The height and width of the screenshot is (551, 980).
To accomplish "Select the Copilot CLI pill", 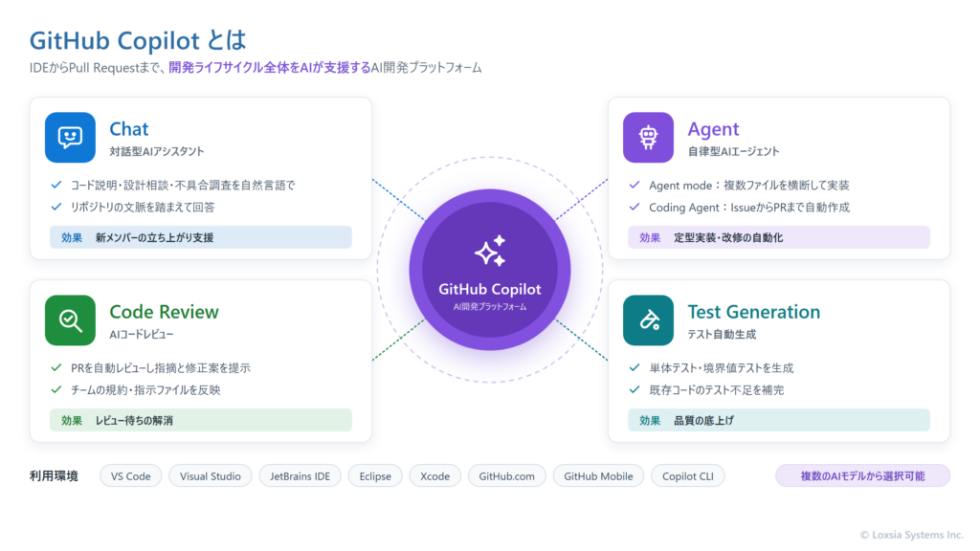I will (x=688, y=476).
